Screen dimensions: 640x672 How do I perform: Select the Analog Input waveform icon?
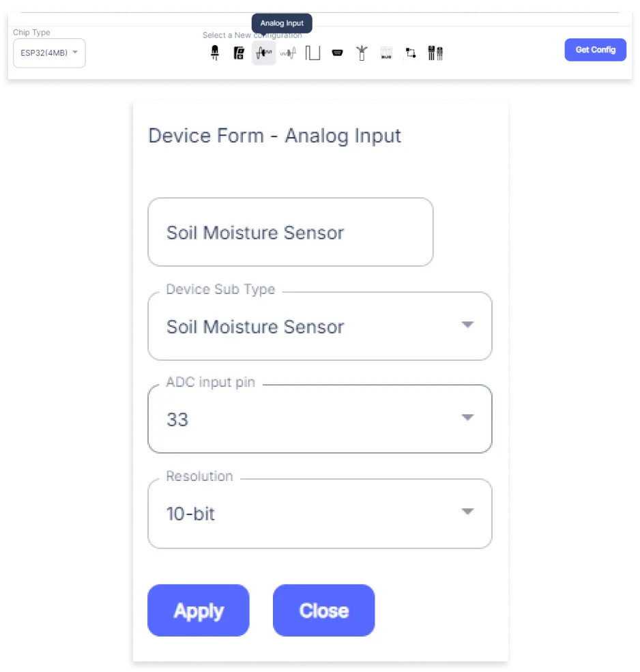[263, 53]
